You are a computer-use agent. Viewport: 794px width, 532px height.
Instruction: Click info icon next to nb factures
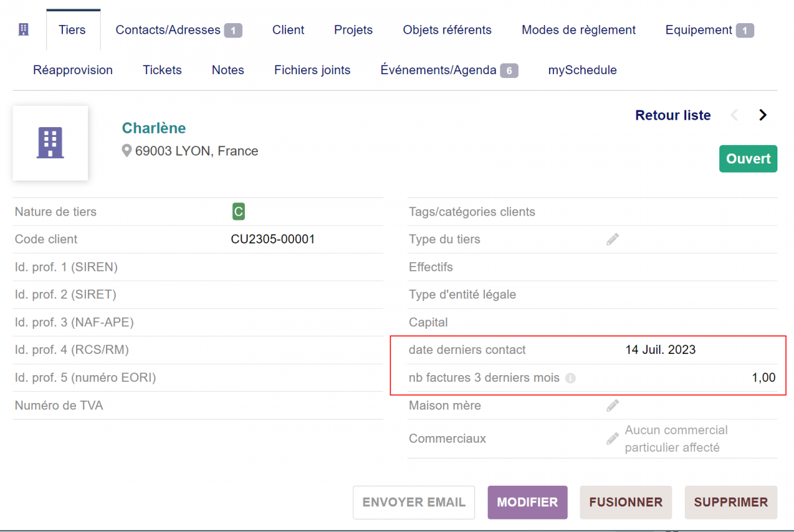point(570,378)
